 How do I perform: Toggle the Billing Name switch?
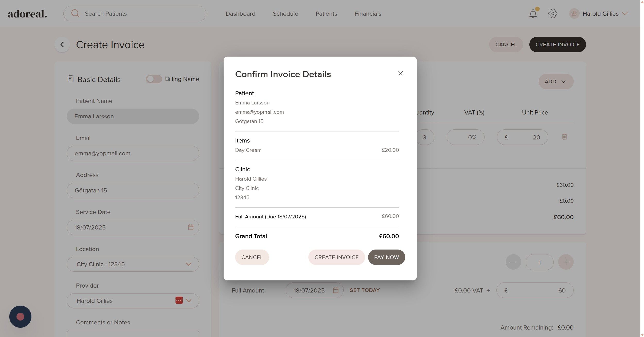(x=154, y=79)
